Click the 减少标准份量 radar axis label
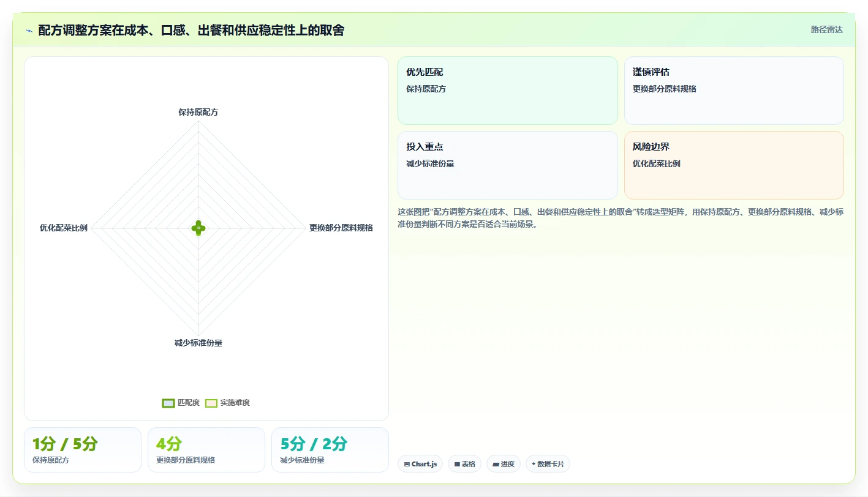This screenshot has width=868, height=497. 198,343
